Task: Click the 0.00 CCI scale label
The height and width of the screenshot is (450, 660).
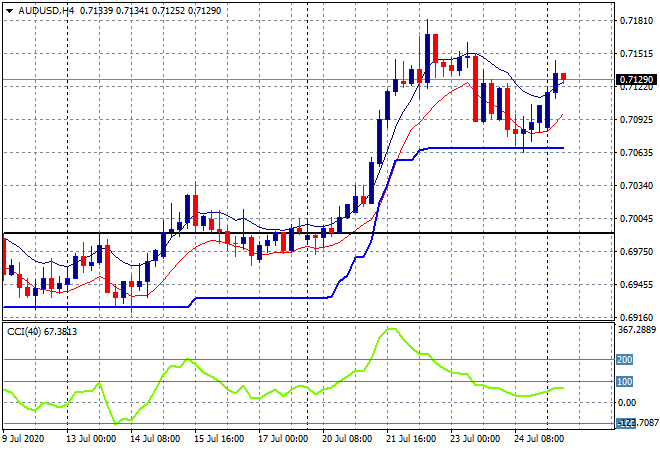Action: [x=627, y=403]
